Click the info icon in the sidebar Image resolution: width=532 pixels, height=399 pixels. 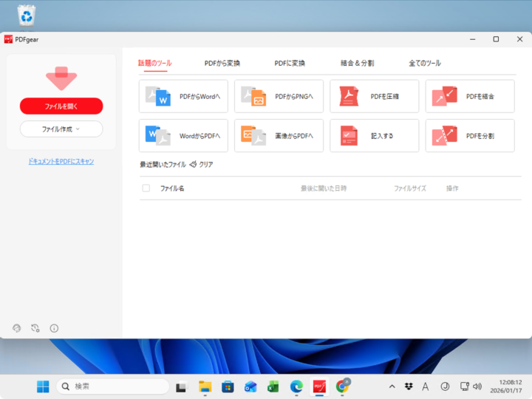[54, 328]
